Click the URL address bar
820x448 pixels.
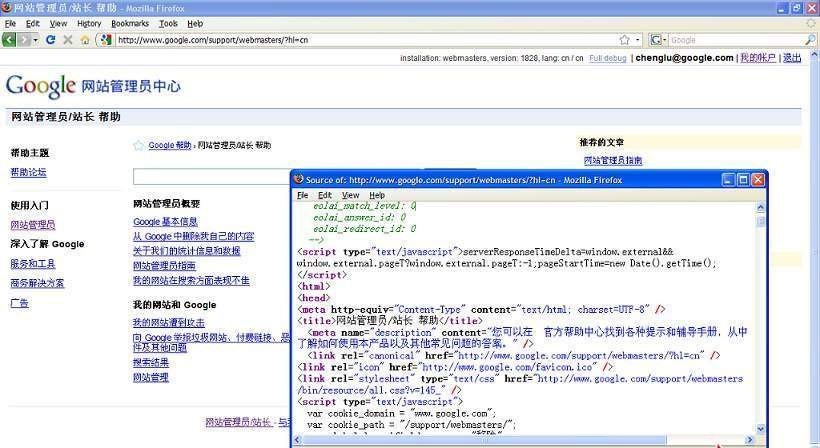click(366, 40)
